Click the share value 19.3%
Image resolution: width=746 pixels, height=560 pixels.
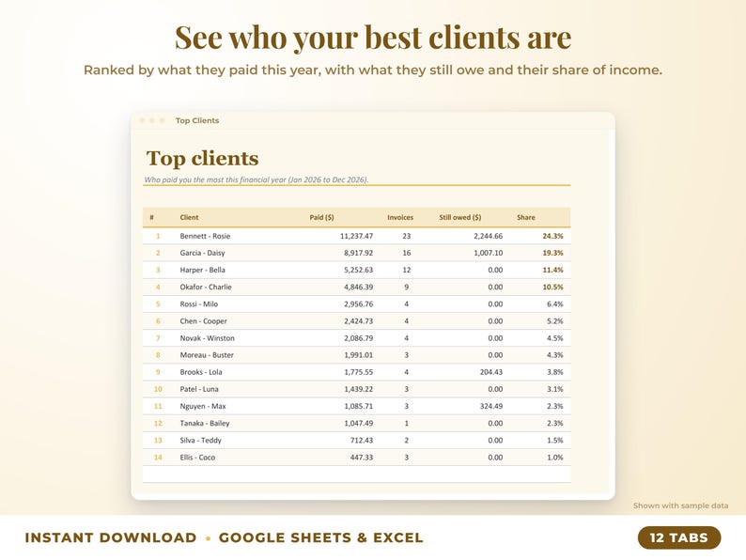point(552,253)
